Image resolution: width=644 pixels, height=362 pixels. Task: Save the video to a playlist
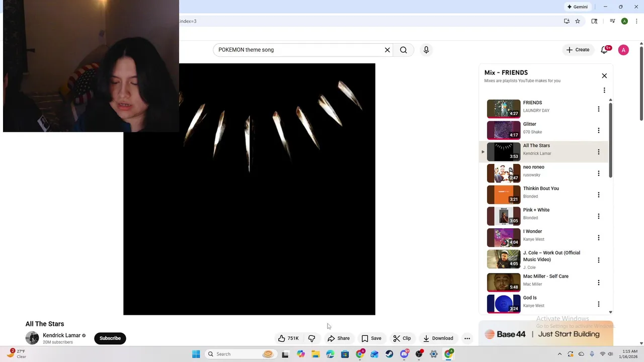[x=371, y=338]
